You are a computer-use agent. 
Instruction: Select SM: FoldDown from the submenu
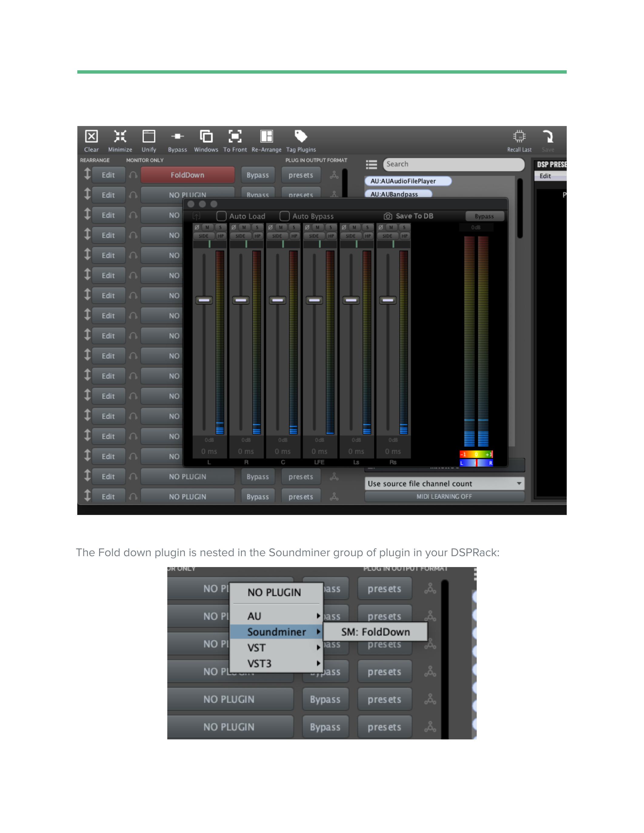pyautogui.click(x=375, y=632)
